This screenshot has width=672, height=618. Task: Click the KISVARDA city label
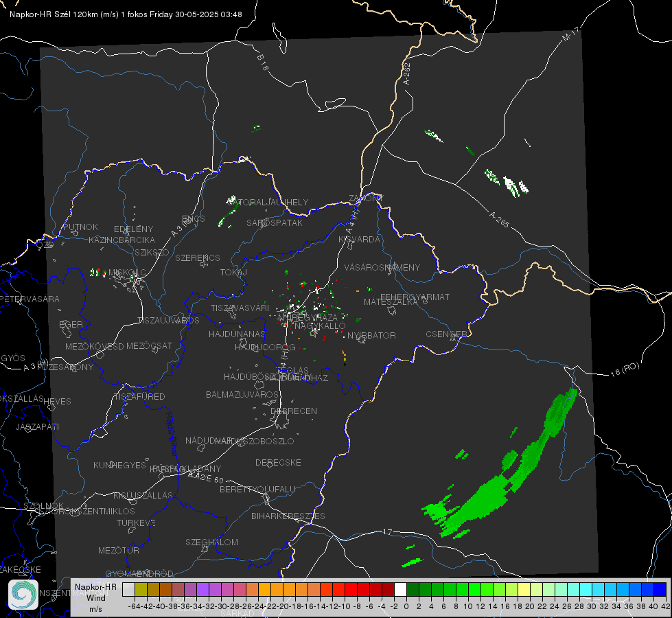[x=359, y=240]
